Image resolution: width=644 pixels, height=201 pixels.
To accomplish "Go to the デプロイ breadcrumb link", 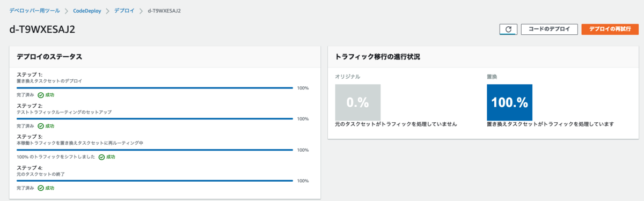I will pos(124,11).
